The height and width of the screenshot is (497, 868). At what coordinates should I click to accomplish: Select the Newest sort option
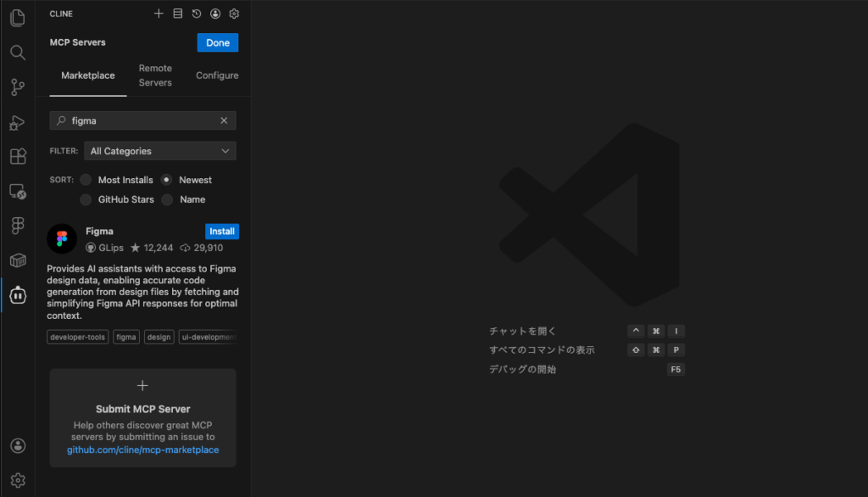click(167, 180)
